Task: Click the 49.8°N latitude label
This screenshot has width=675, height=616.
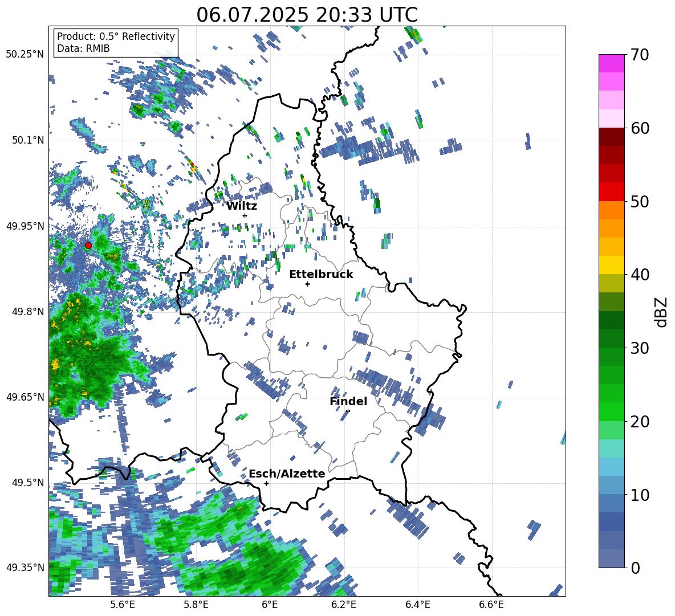Action: 27,312
